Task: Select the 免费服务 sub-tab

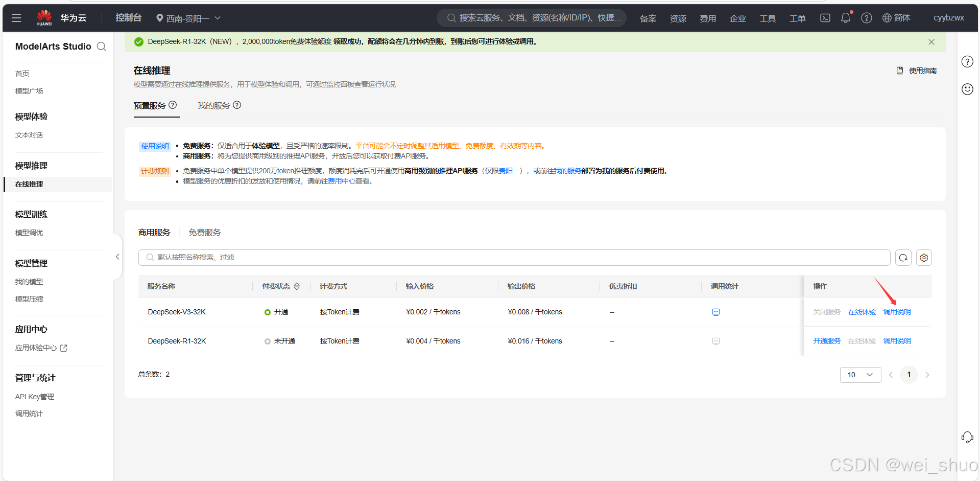Action: coord(205,233)
